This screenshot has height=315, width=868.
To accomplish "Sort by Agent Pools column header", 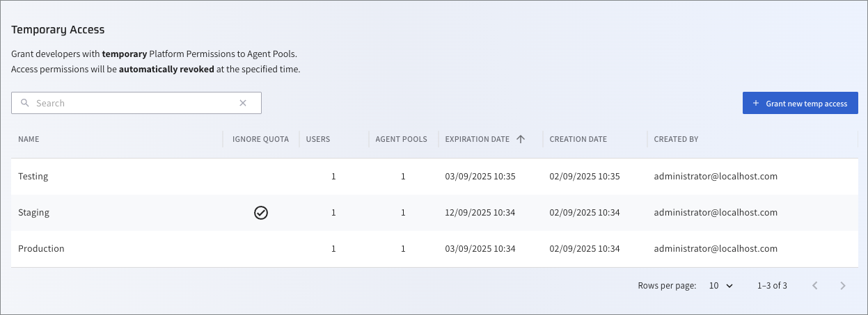I will point(401,139).
